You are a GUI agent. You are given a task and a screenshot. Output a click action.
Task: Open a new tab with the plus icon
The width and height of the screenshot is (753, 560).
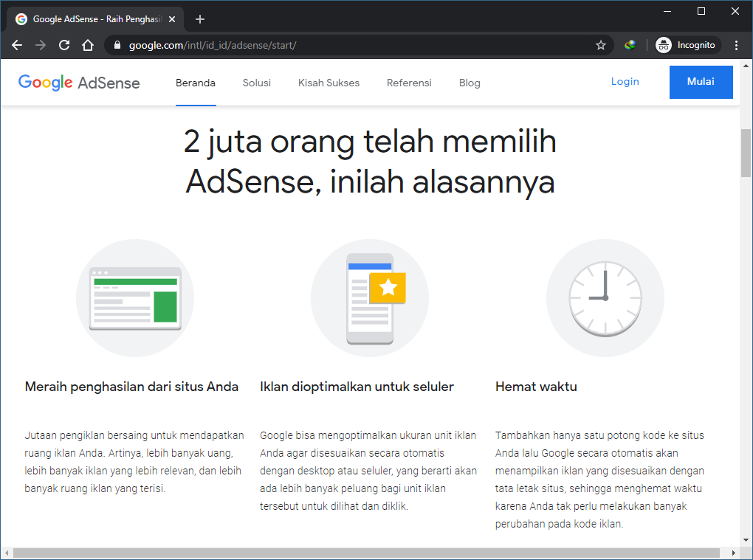(x=200, y=19)
